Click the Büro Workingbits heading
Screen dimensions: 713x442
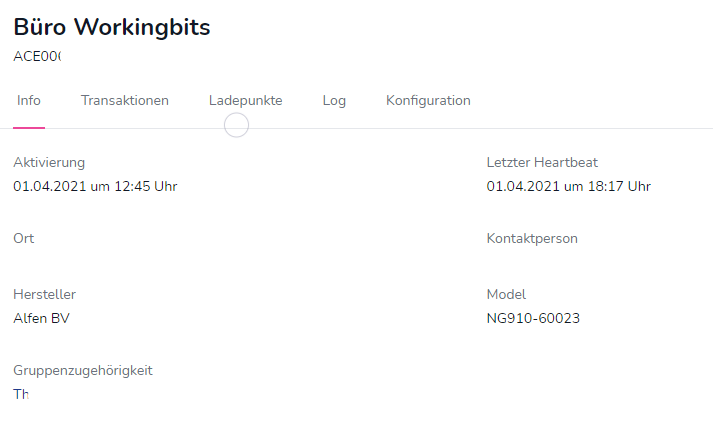[112, 28]
